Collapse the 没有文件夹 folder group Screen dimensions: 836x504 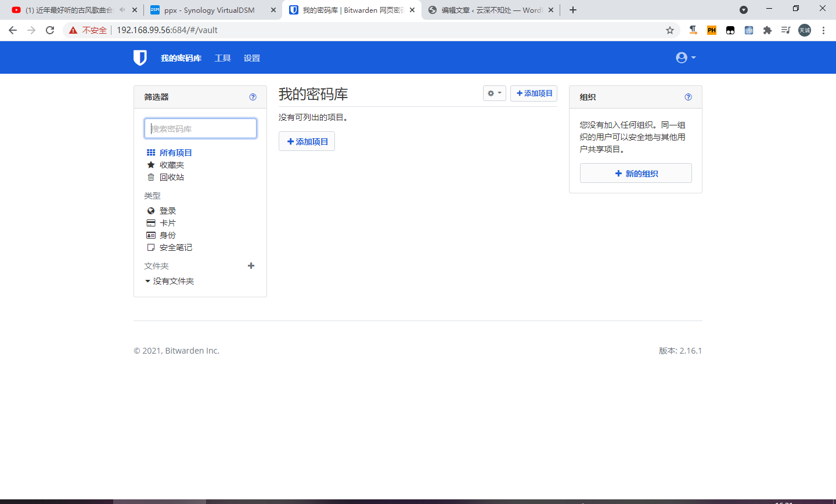[147, 280]
